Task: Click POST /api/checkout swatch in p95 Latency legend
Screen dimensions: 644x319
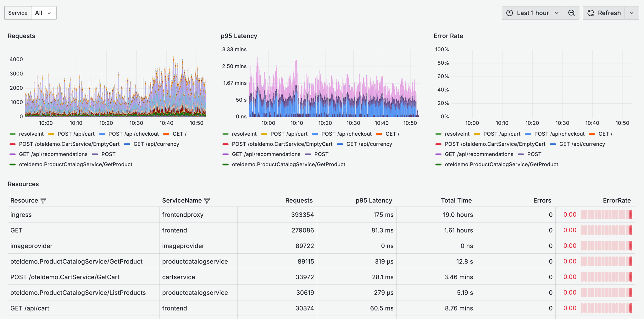Action: tap(315, 134)
